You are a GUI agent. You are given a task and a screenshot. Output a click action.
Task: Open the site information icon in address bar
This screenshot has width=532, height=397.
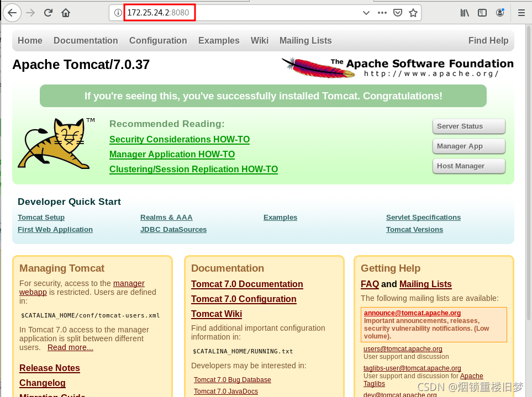(118, 13)
